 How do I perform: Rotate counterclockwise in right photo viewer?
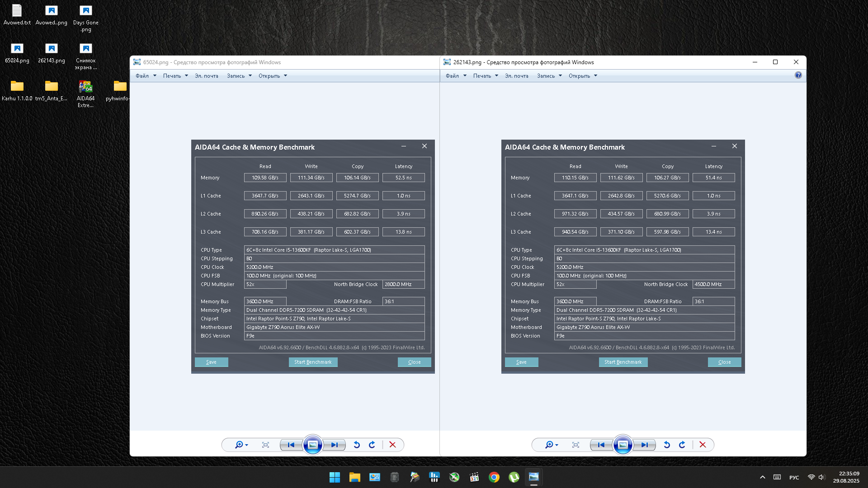667,445
